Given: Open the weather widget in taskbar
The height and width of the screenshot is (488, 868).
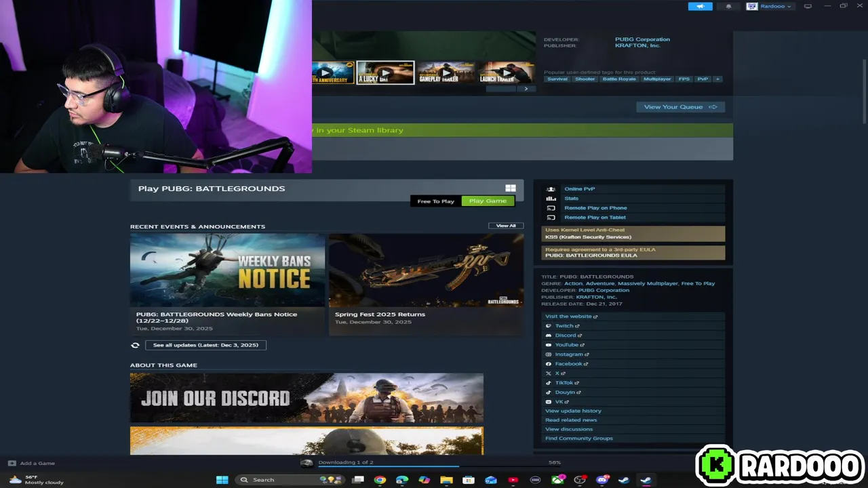Looking at the screenshot, I should click(37, 480).
